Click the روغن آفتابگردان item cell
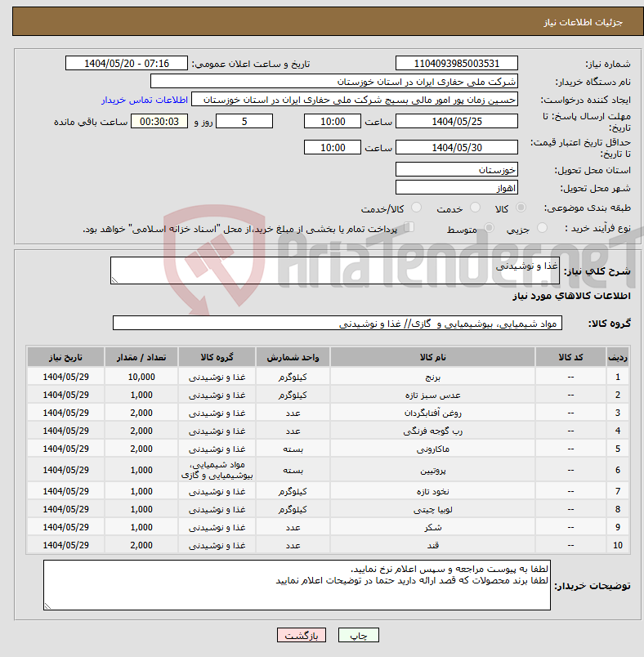644x657 pixels. (x=433, y=413)
